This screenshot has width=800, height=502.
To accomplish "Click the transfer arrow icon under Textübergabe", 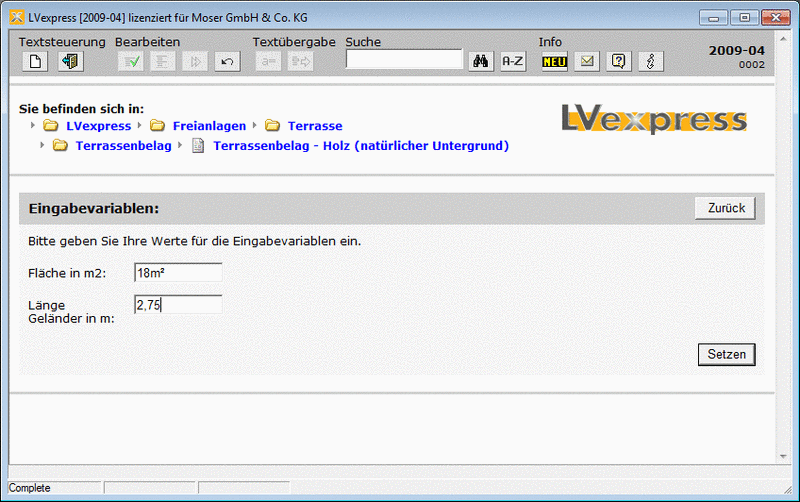I will [x=301, y=62].
